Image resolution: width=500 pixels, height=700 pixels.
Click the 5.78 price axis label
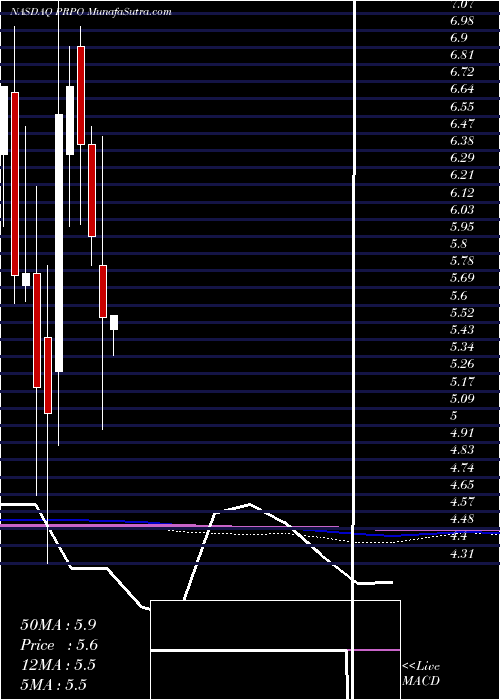462,261
